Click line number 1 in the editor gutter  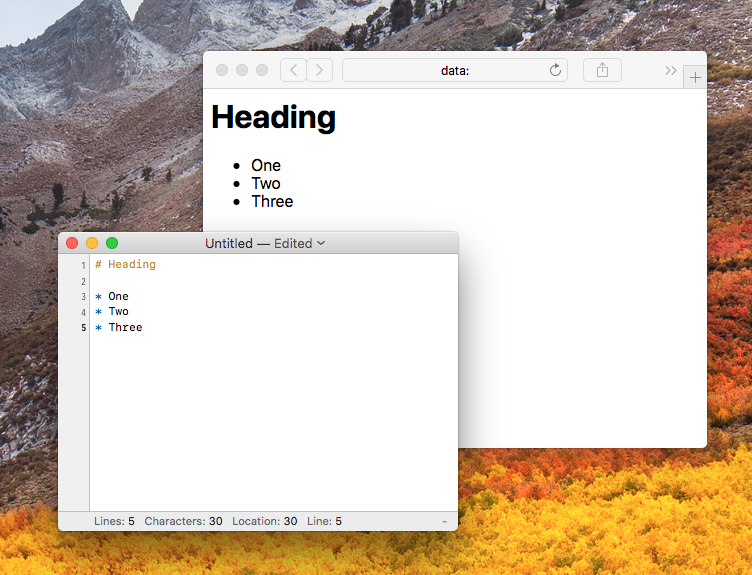tap(83, 265)
